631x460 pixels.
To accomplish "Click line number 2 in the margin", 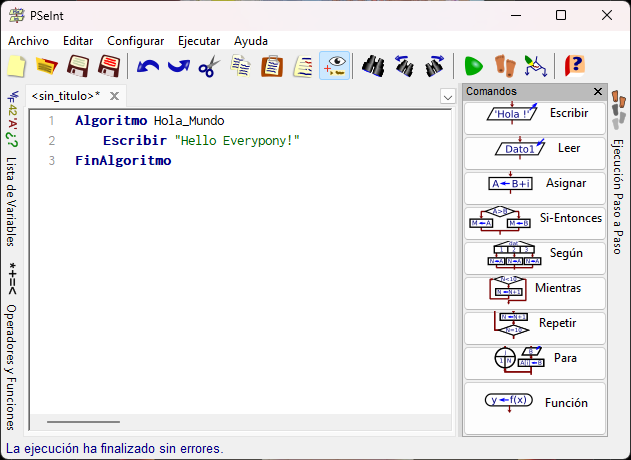I will tap(52, 140).
